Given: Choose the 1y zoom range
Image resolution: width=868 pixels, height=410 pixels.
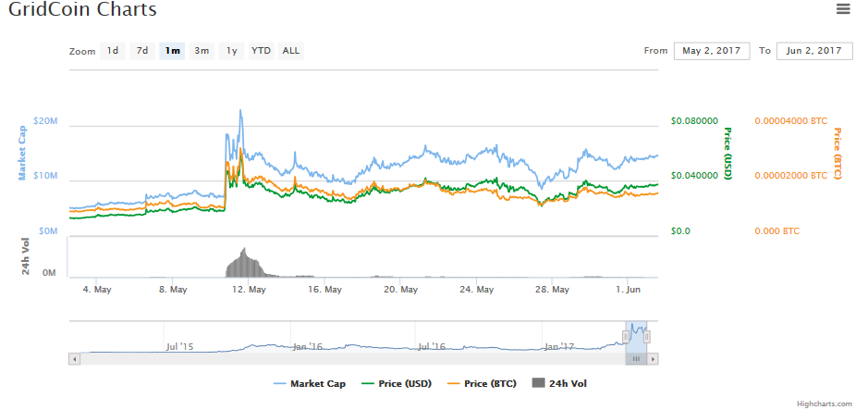Looking at the screenshot, I should (x=231, y=51).
